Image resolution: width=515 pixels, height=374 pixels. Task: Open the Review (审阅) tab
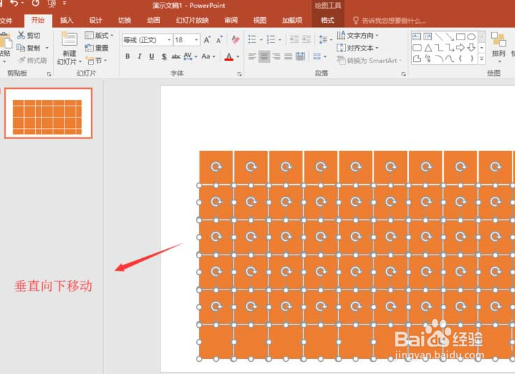pos(231,21)
